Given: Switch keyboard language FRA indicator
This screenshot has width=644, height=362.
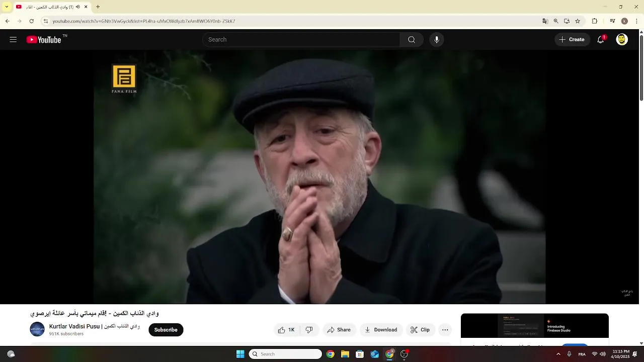Looking at the screenshot, I should pos(582,354).
